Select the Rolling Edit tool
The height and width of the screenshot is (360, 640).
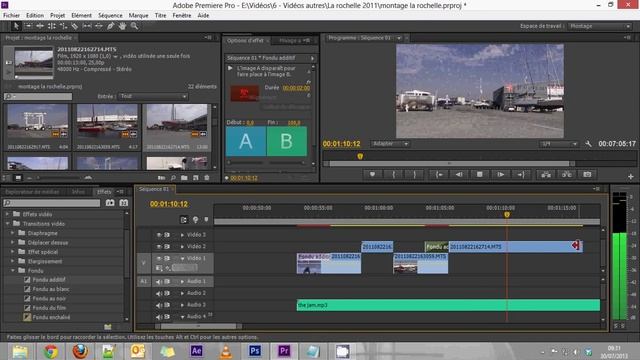click(x=51, y=26)
